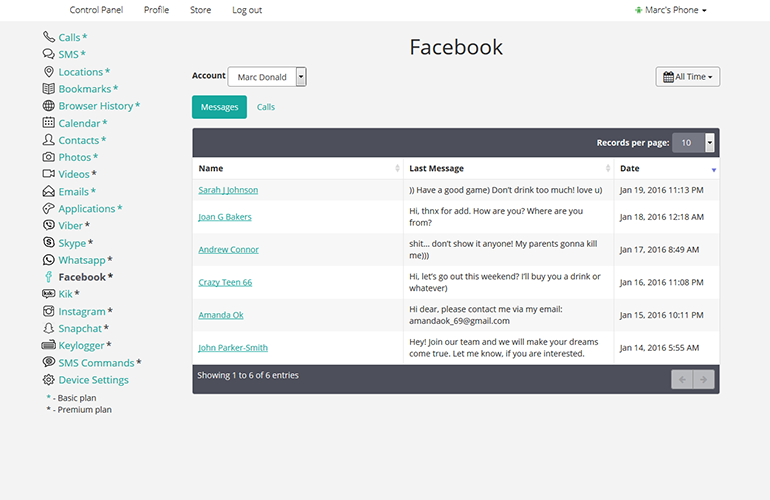770x500 pixels.
Task: Click the date Jan 14, 2016 5:55 AM
Action: tap(659, 348)
